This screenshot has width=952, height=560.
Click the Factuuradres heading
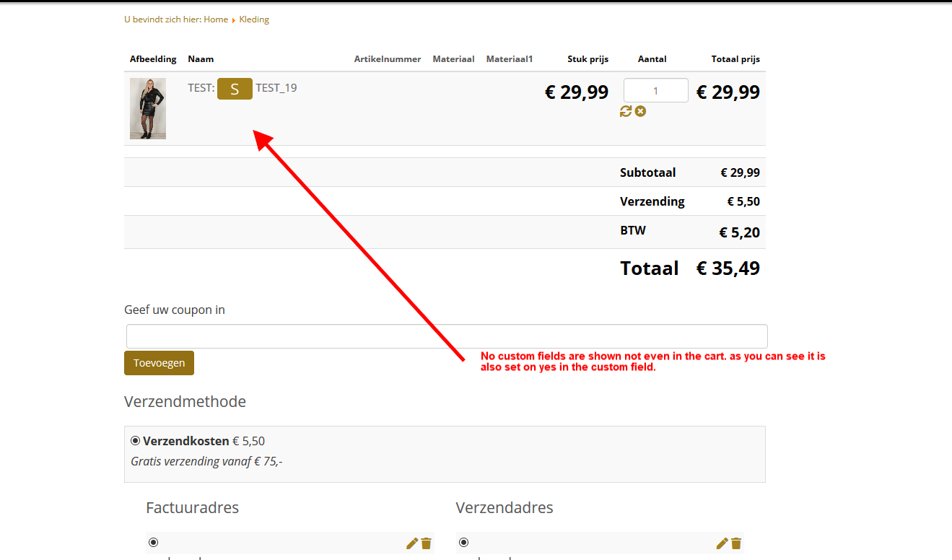(x=192, y=507)
